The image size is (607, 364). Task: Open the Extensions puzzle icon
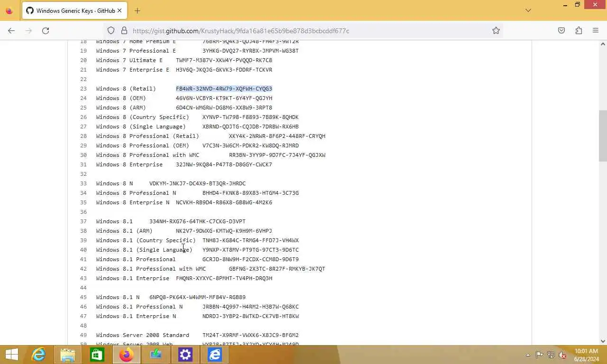tap(579, 30)
